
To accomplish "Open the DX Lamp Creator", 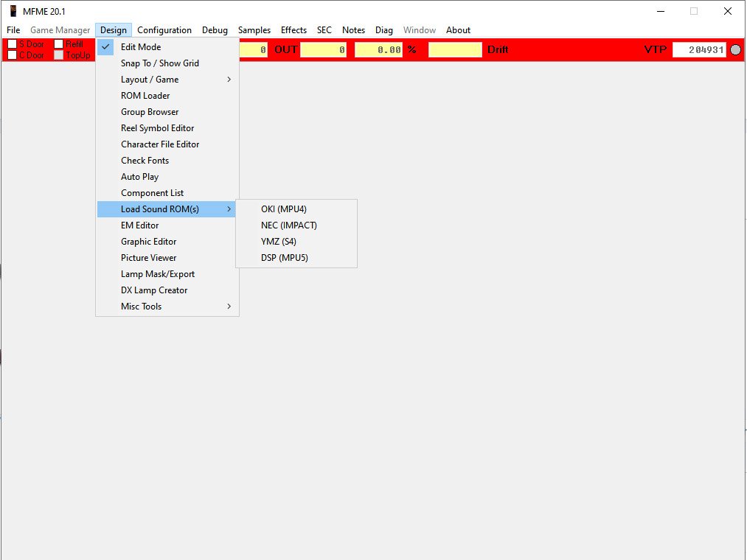I will coord(167,290).
